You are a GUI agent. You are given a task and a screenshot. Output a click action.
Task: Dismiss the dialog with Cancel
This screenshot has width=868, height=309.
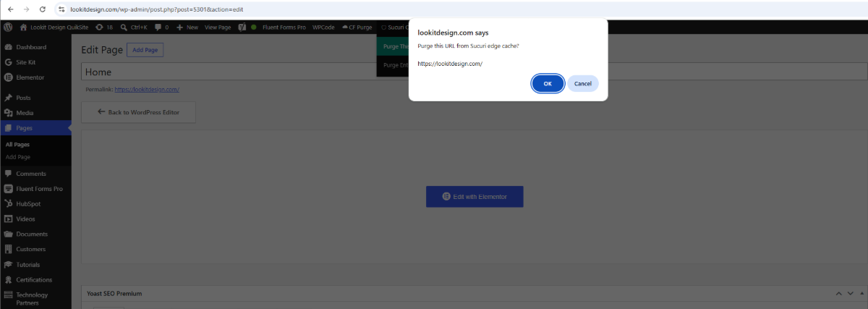coord(582,83)
